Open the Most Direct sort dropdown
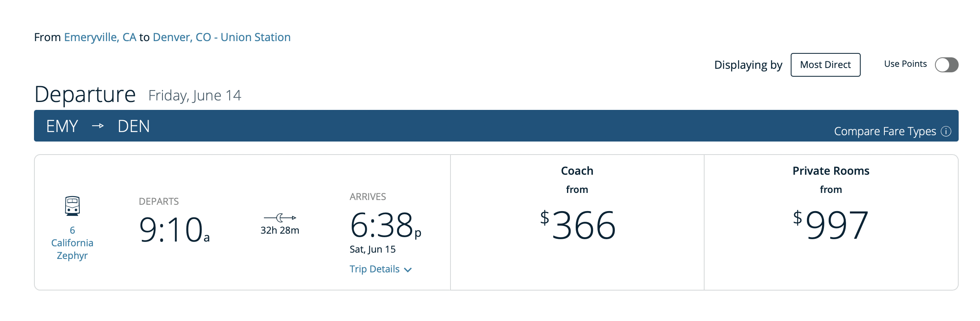Image resolution: width=980 pixels, height=321 pixels. (x=825, y=65)
